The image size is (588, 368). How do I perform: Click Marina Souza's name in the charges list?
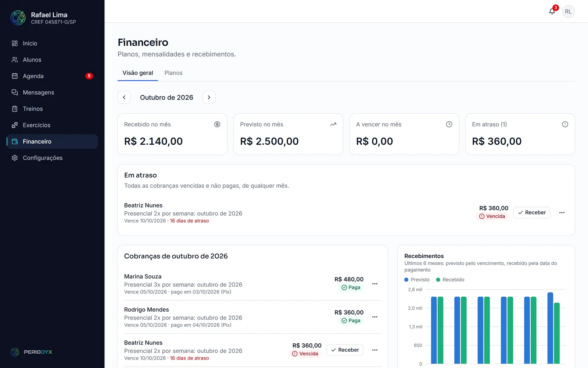click(x=143, y=276)
